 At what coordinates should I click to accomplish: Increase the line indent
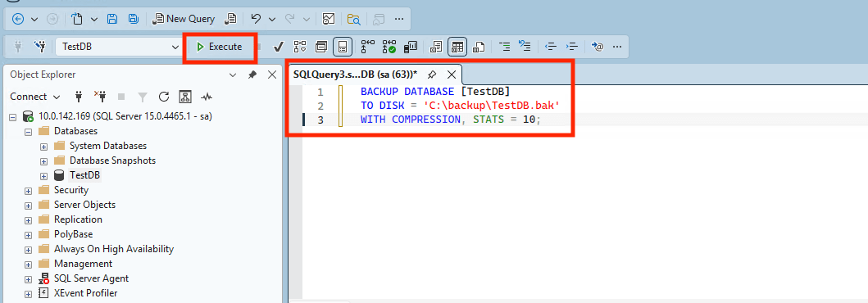coord(572,47)
